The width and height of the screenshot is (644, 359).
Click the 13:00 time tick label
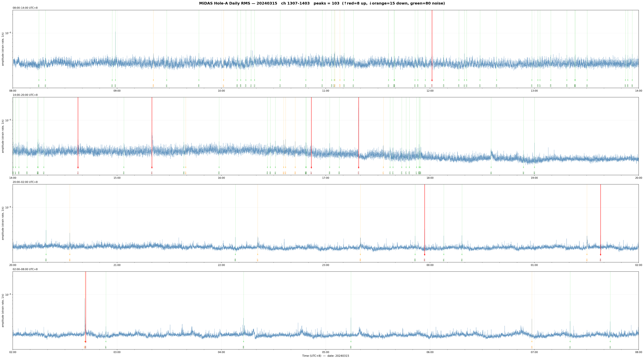534,91
